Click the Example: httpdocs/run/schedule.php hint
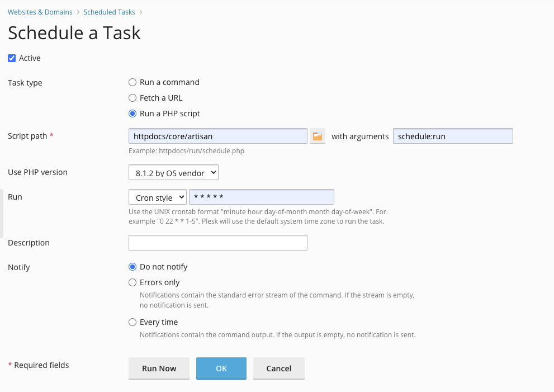 point(186,151)
